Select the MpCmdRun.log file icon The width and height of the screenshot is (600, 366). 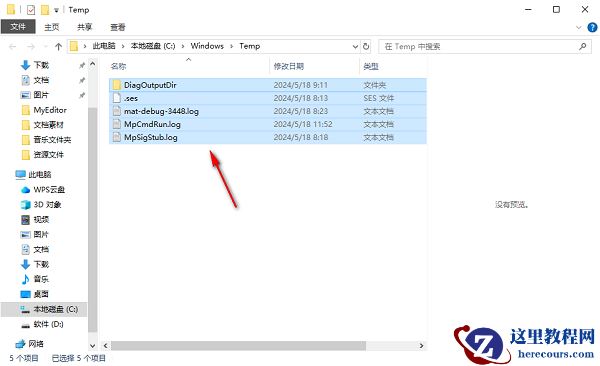[x=117, y=124]
